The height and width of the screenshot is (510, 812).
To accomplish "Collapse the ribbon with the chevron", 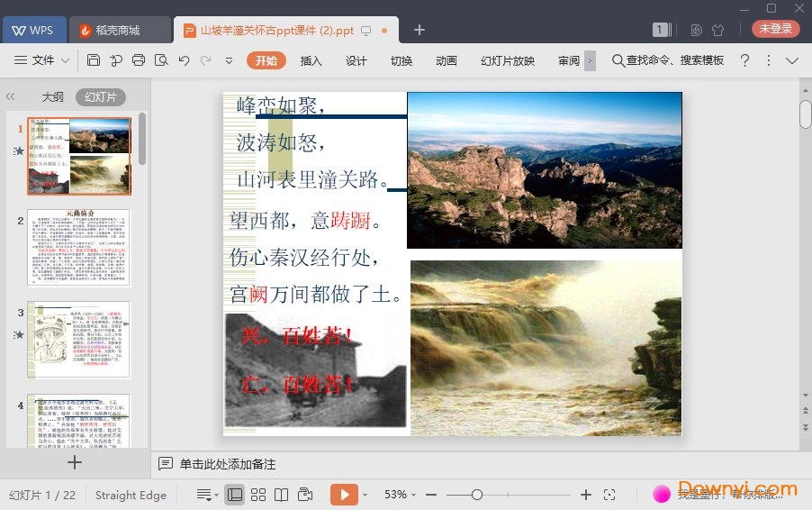I will (x=792, y=60).
